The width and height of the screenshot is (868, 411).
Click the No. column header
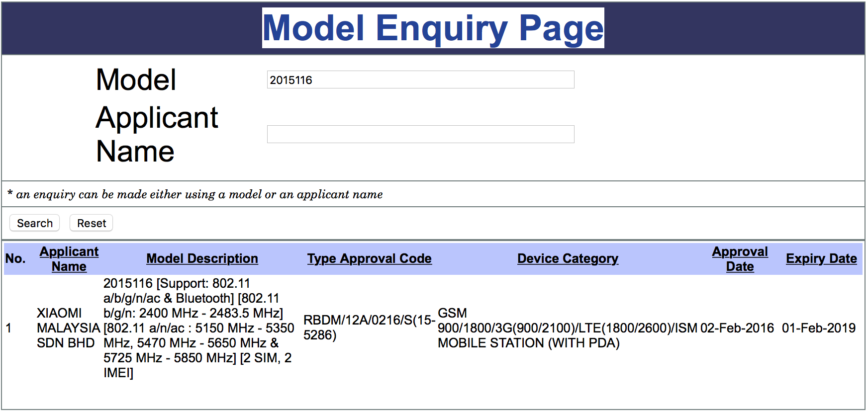coord(15,258)
